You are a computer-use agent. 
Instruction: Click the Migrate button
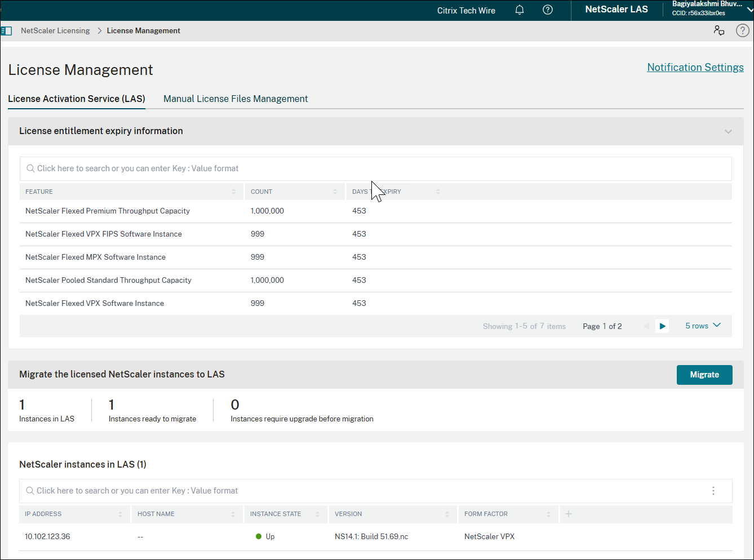click(x=704, y=375)
